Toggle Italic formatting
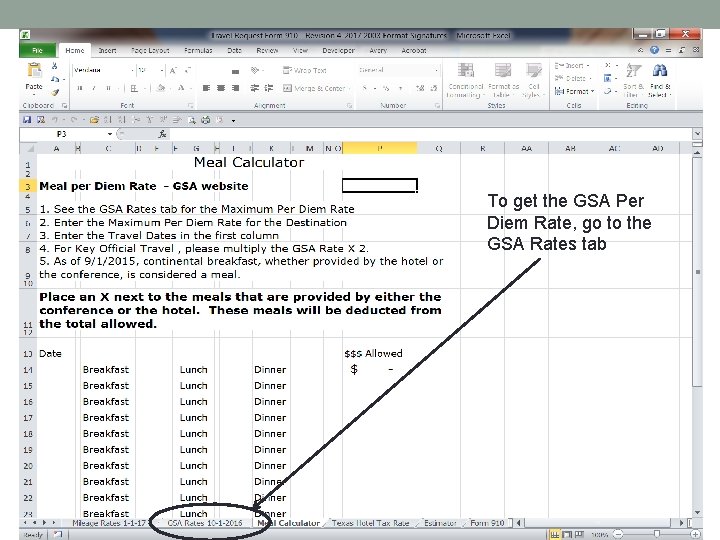 pos(94,88)
